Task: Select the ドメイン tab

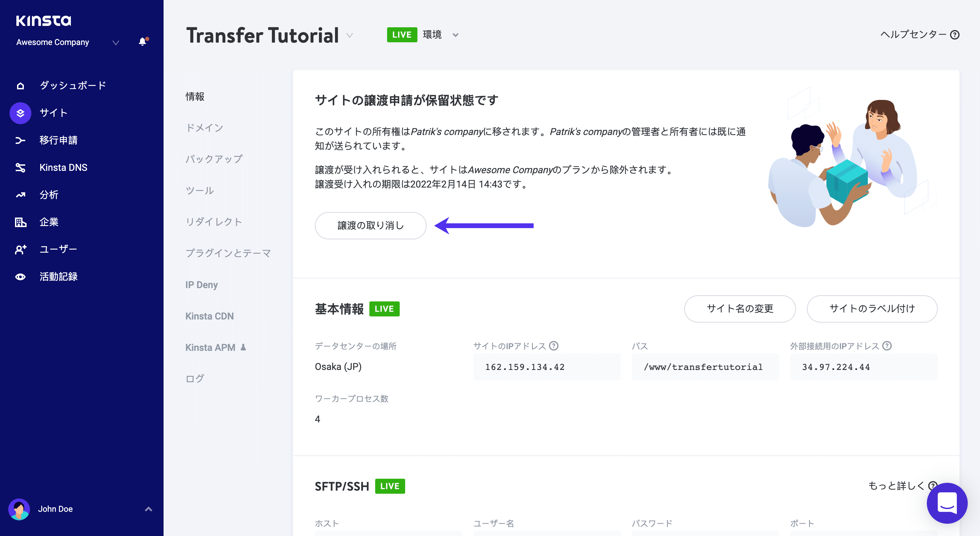Action: click(x=204, y=128)
